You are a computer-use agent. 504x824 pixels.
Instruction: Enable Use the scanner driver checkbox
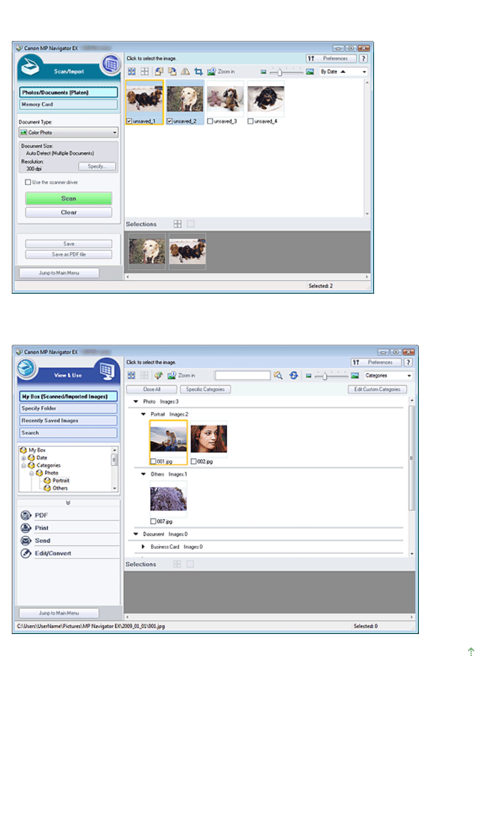coord(28,182)
